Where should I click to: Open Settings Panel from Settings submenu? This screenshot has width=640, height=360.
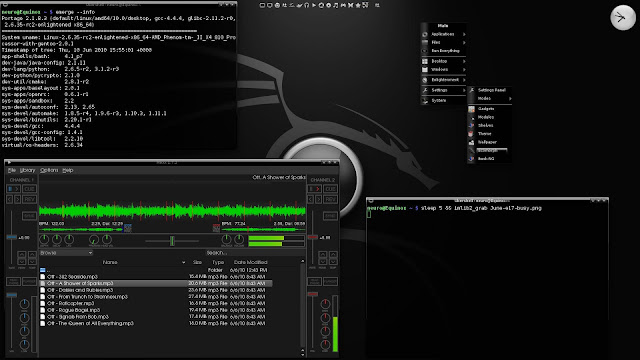pyautogui.click(x=490, y=90)
